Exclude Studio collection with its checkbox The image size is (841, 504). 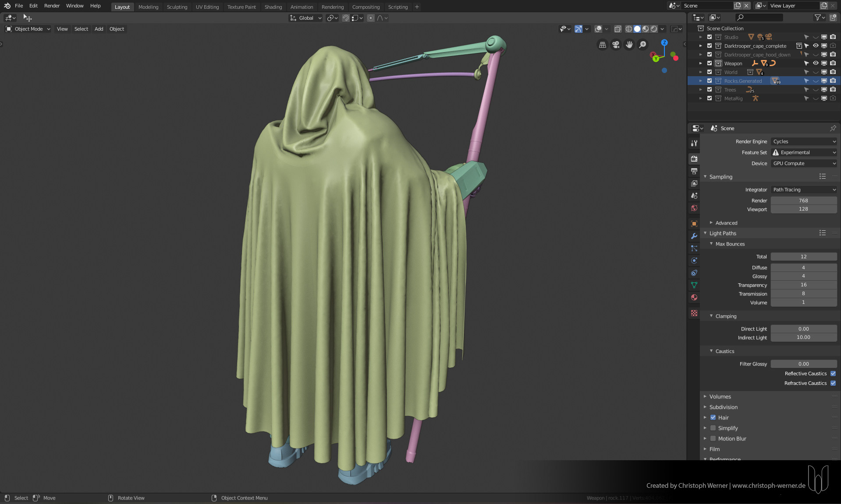tap(710, 37)
